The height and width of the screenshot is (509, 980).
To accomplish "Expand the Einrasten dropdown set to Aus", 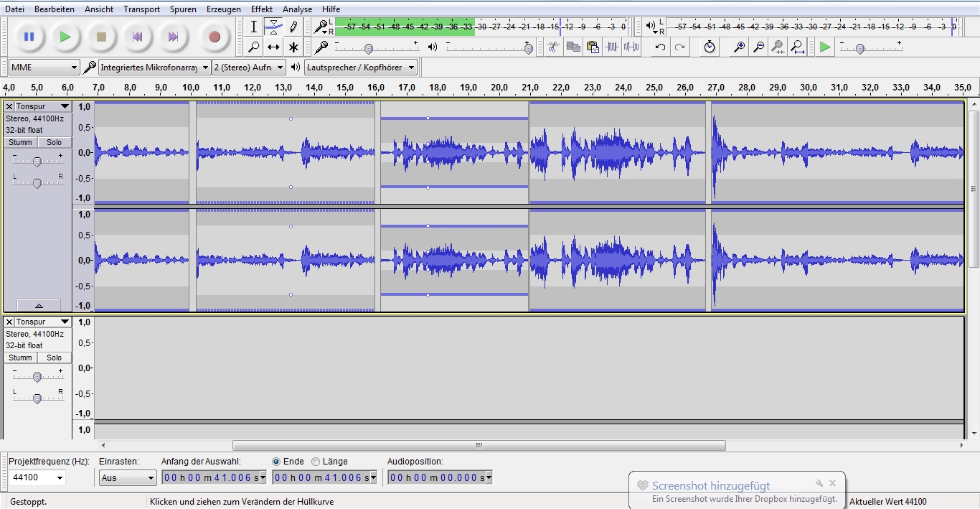I will click(x=128, y=478).
